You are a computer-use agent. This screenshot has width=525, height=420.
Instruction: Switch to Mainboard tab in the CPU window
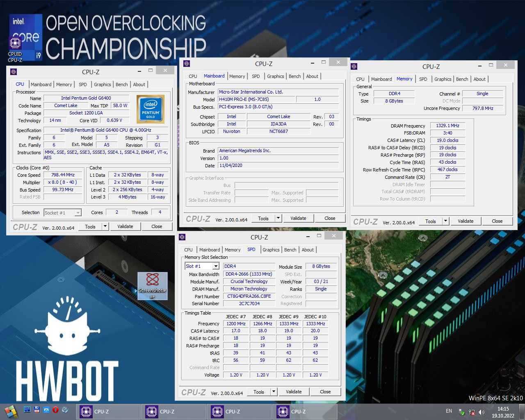(x=41, y=84)
